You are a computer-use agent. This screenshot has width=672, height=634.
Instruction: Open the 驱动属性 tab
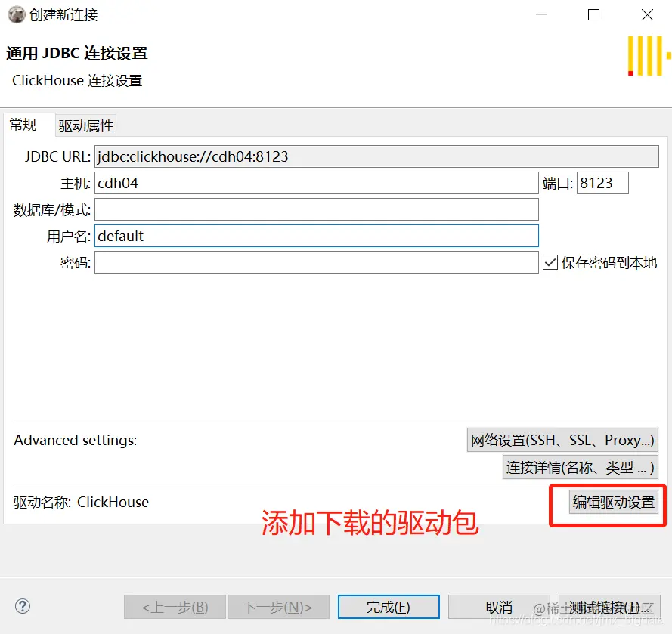pyautogui.click(x=86, y=125)
